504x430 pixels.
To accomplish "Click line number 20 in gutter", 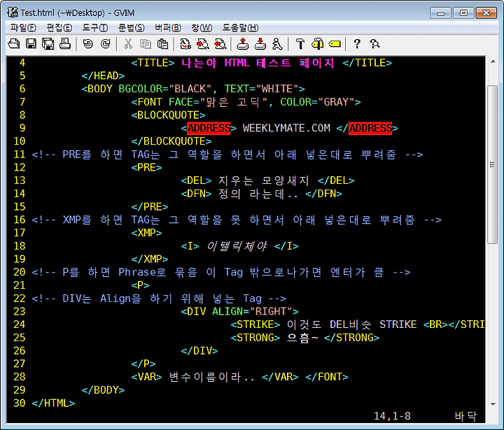I will 20,272.
